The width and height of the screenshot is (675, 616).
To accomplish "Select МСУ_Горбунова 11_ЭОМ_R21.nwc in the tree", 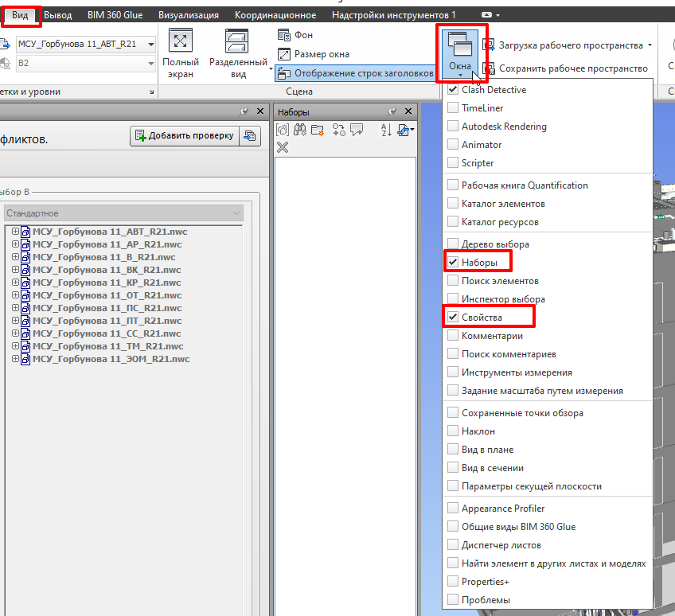I will 111,359.
